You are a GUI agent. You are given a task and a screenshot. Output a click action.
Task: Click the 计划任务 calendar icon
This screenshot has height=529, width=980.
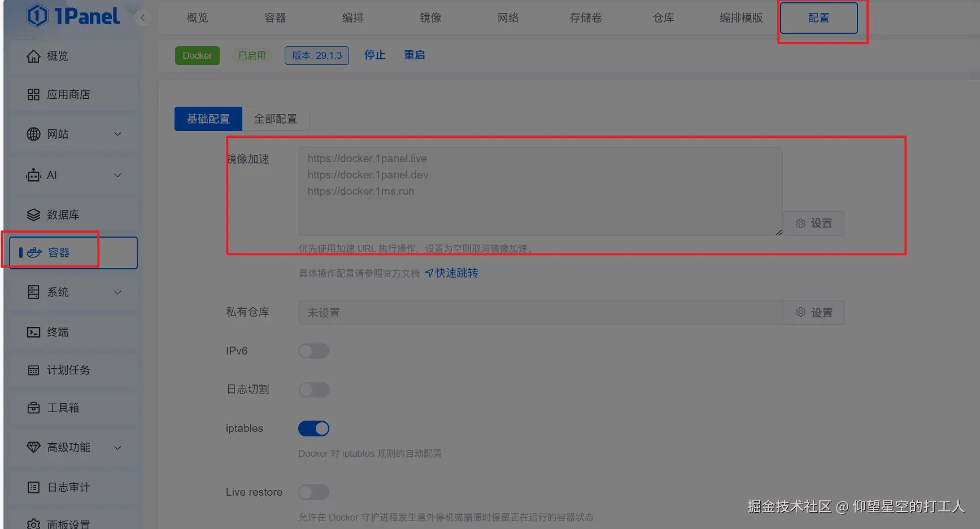(34, 370)
